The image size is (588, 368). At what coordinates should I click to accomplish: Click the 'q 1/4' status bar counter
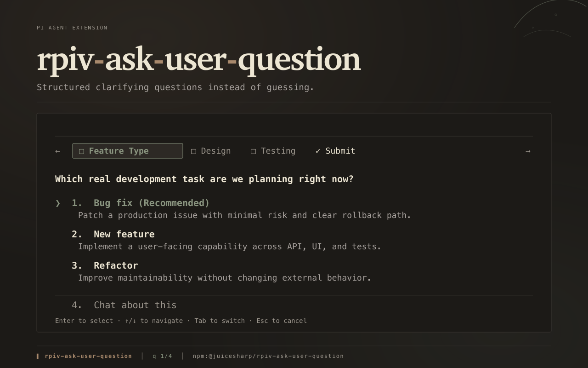point(162,356)
